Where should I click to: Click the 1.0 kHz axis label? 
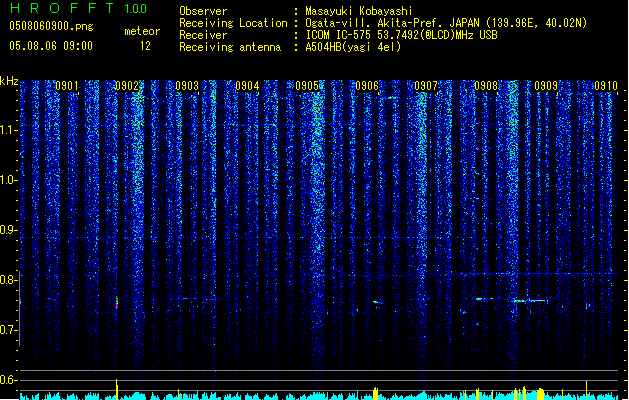9,180
